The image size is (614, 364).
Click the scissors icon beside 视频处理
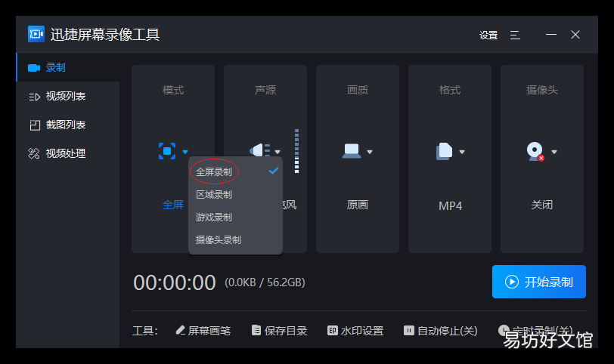(x=34, y=153)
